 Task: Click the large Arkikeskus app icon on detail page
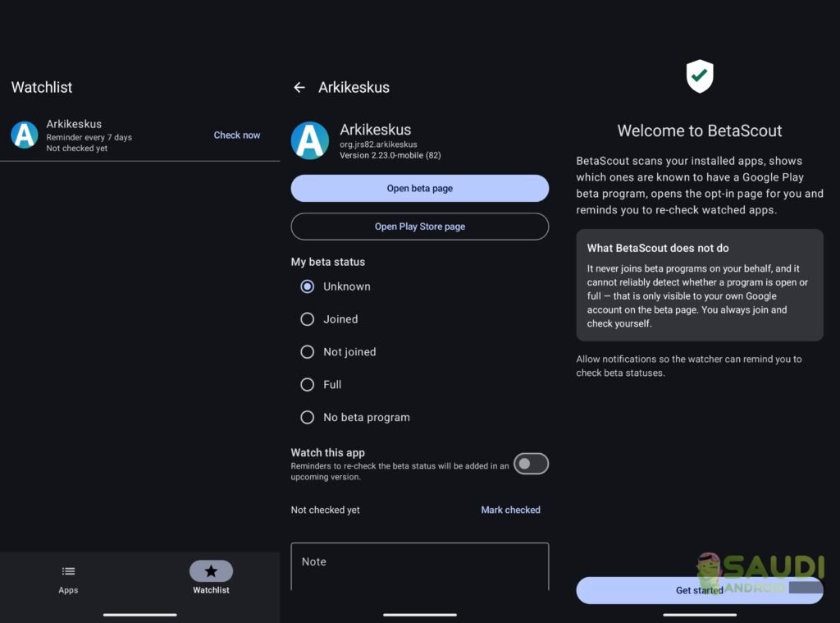click(309, 141)
